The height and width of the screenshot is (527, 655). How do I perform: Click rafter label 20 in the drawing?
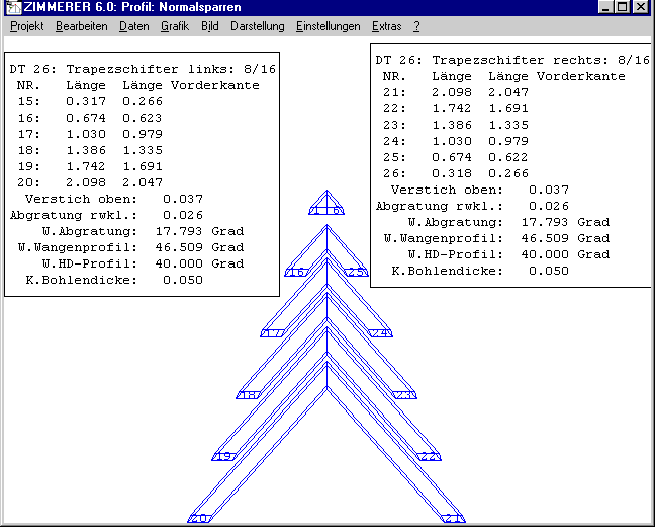tap(199, 518)
